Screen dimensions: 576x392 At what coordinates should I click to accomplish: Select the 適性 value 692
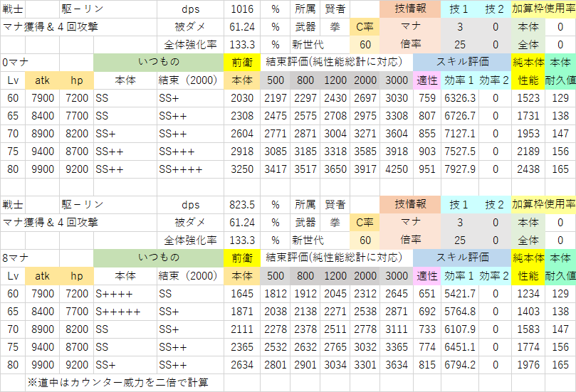427,312
